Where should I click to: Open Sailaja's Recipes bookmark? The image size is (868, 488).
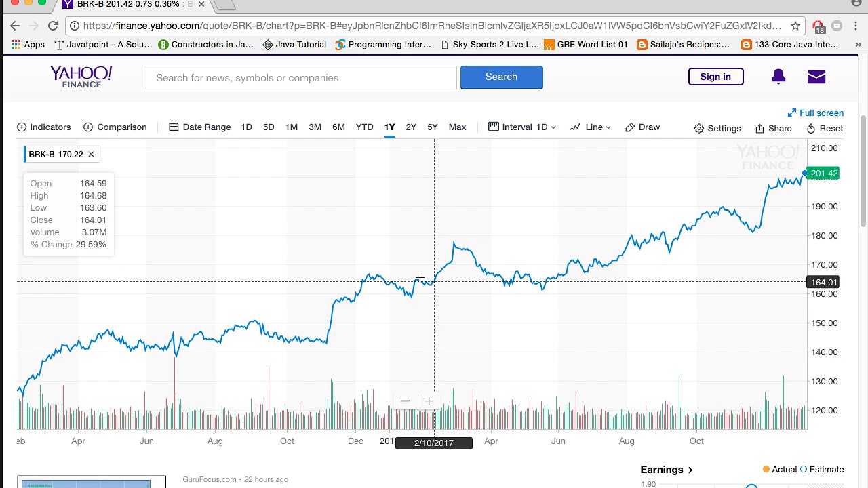click(683, 45)
